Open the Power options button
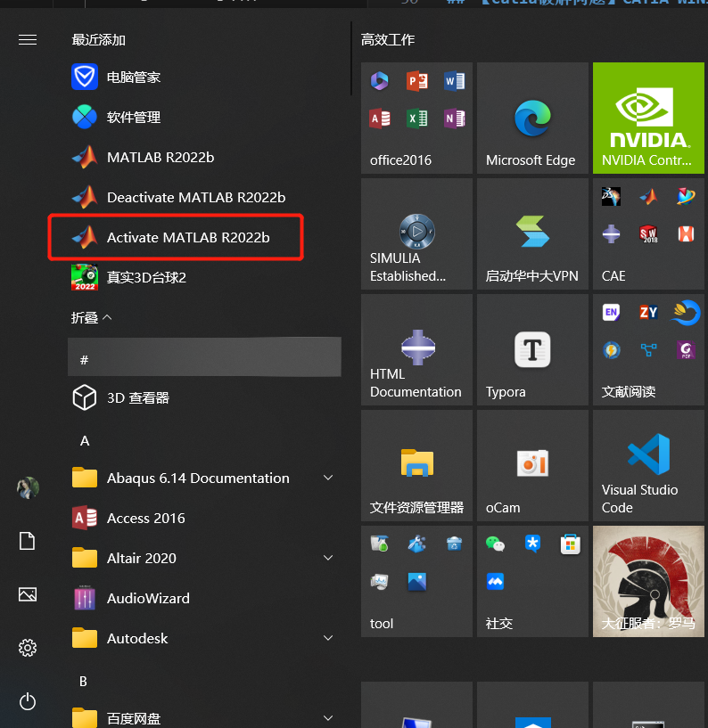The image size is (708, 728). point(28,701)
